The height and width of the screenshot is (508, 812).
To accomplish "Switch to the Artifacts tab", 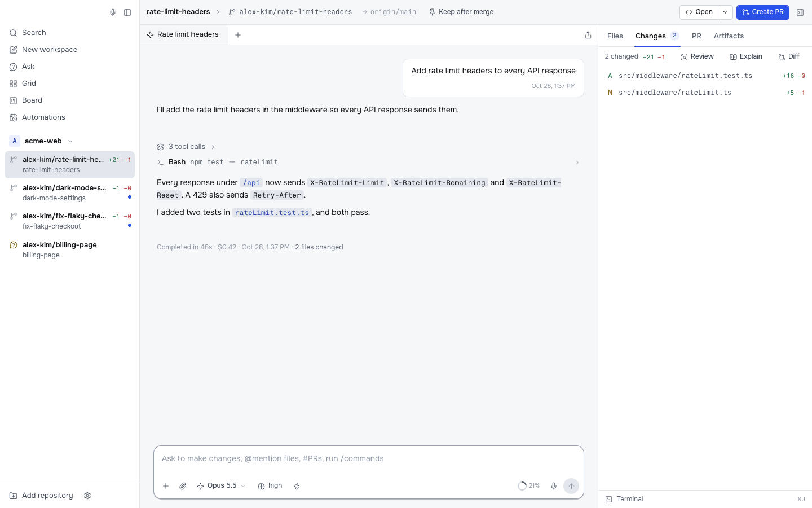I will 729,36.
